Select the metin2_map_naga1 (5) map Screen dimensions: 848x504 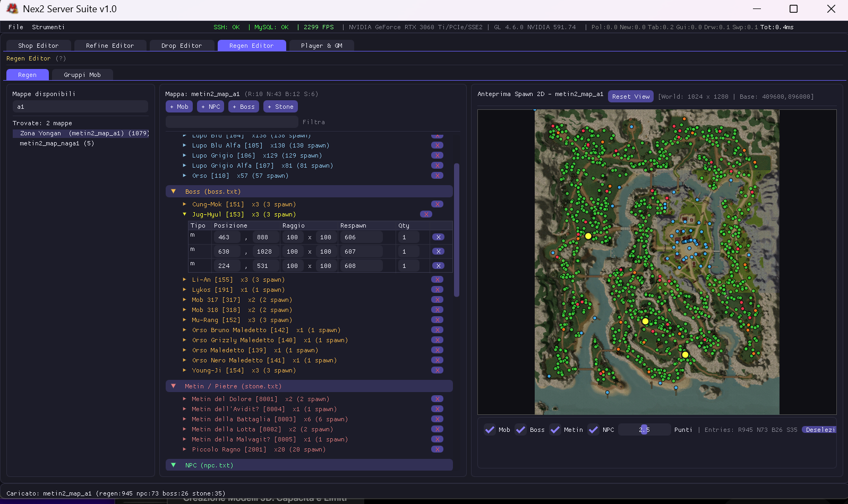pyautogui.click(x=57, y=143)
